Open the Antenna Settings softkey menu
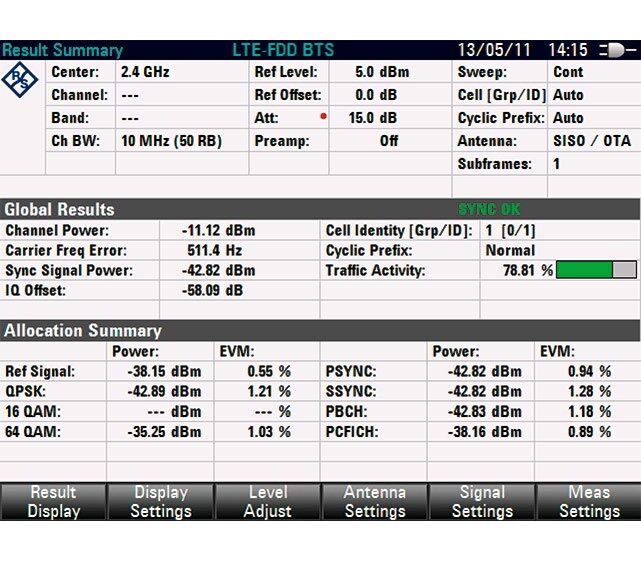The height and width of the screenshot is (561, 641). 374,501
